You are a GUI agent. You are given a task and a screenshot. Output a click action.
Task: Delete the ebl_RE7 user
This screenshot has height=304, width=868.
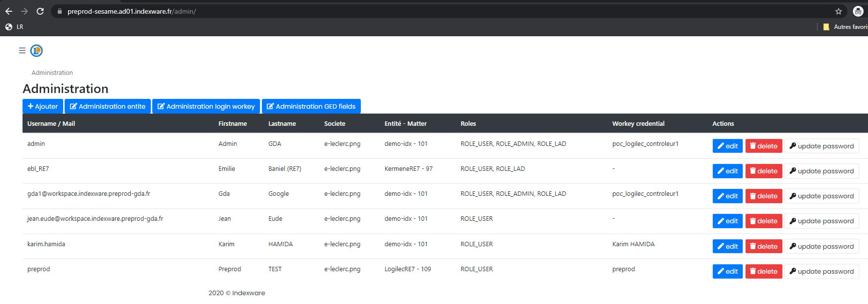(x=764, y=171)
